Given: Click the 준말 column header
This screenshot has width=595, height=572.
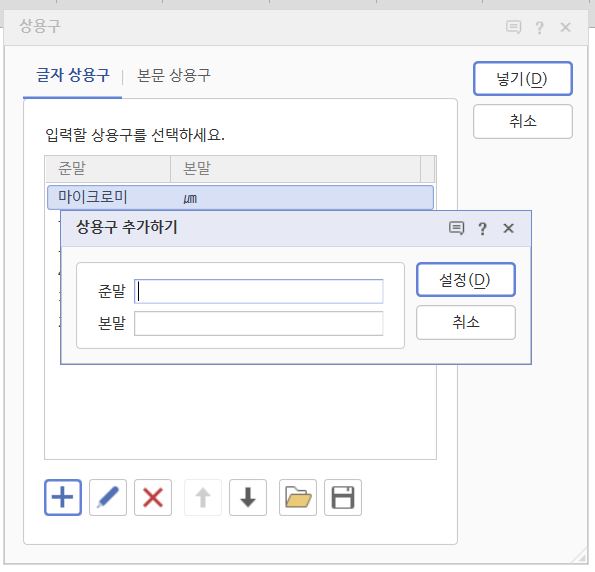Looking at the screenshot, I should 108,169.
